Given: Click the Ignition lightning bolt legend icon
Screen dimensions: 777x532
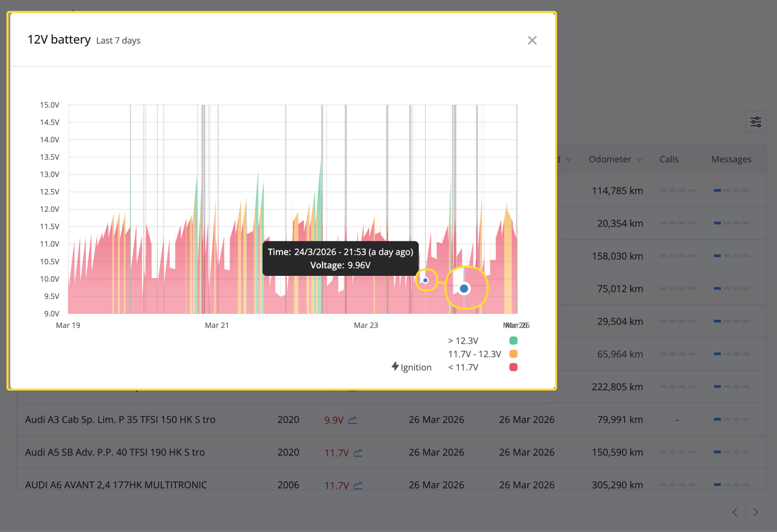Looking at the screenshot, I should coord(395,367).
